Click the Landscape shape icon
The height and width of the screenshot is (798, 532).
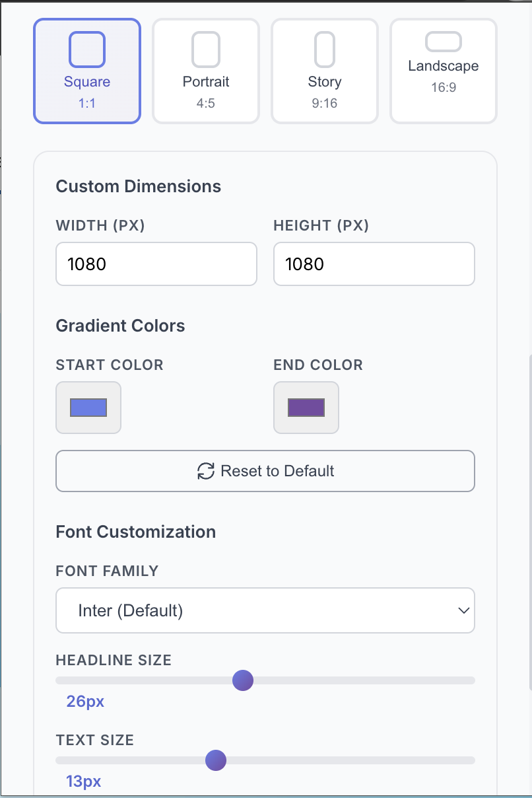click(x=444, y=42)
